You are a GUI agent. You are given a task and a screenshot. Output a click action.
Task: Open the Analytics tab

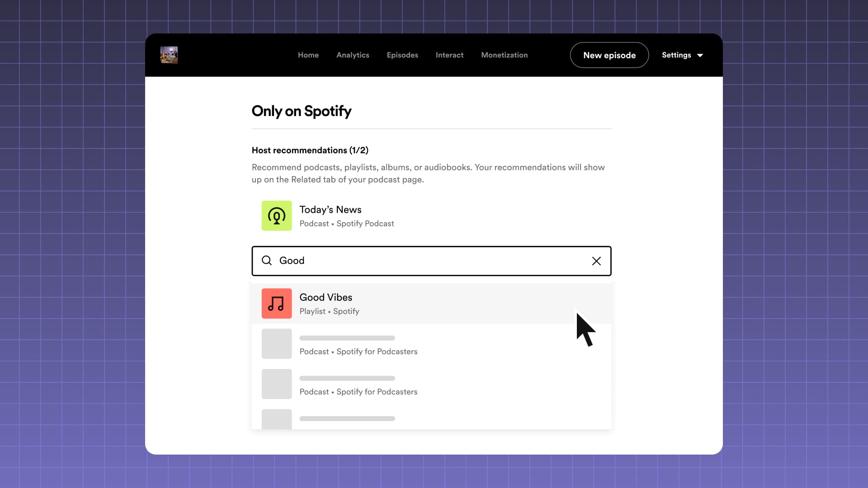pos(353,55)
